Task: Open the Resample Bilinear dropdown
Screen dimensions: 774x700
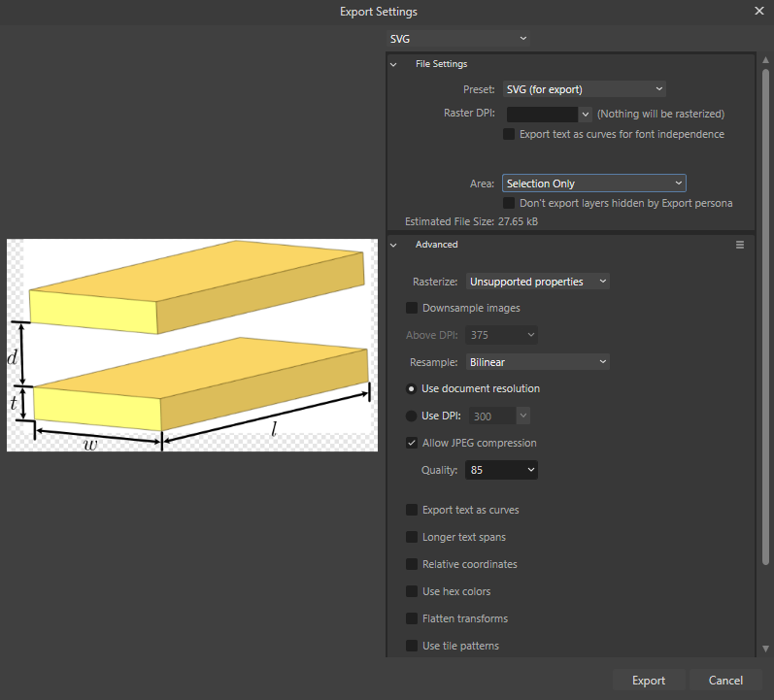Action: (537, 362)
